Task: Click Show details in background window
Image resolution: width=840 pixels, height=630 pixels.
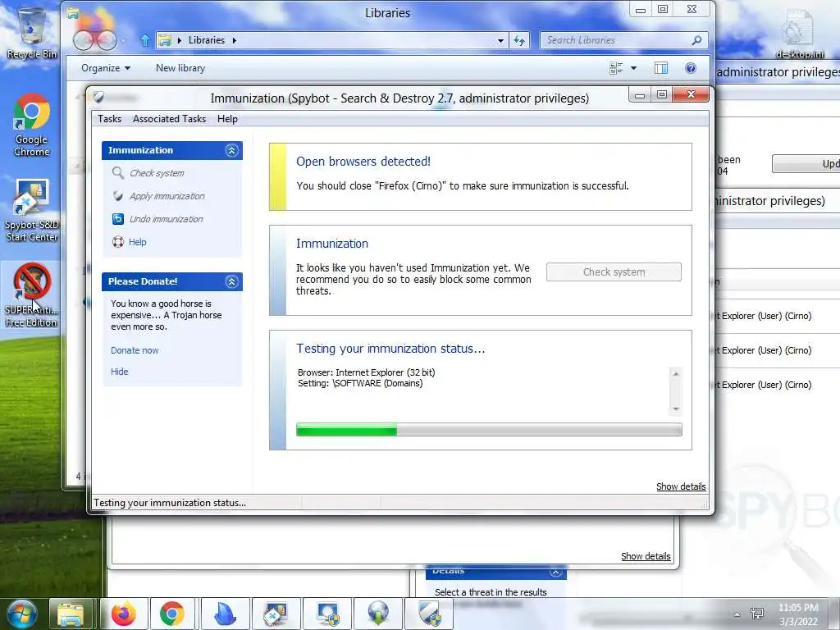Action: 646,556
